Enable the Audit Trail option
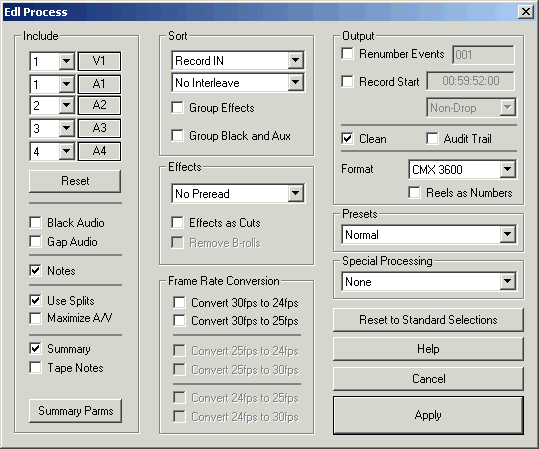The height and width of the screenshot is (449, 539). 432,139
